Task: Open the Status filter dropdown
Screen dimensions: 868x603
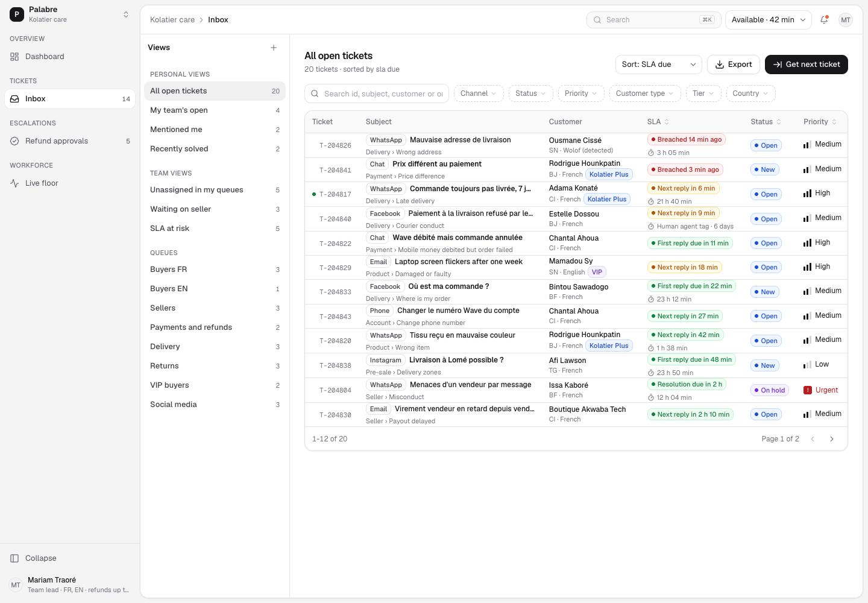Action: (x=530, y=93)
